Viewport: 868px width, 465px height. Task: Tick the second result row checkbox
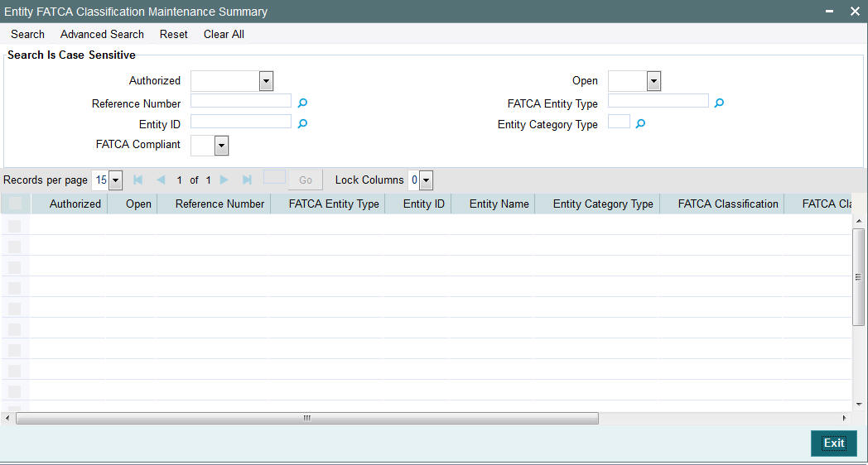point(14,247)
